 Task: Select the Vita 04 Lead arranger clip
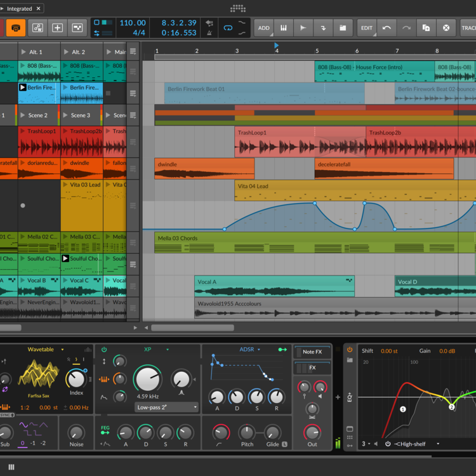355,190
